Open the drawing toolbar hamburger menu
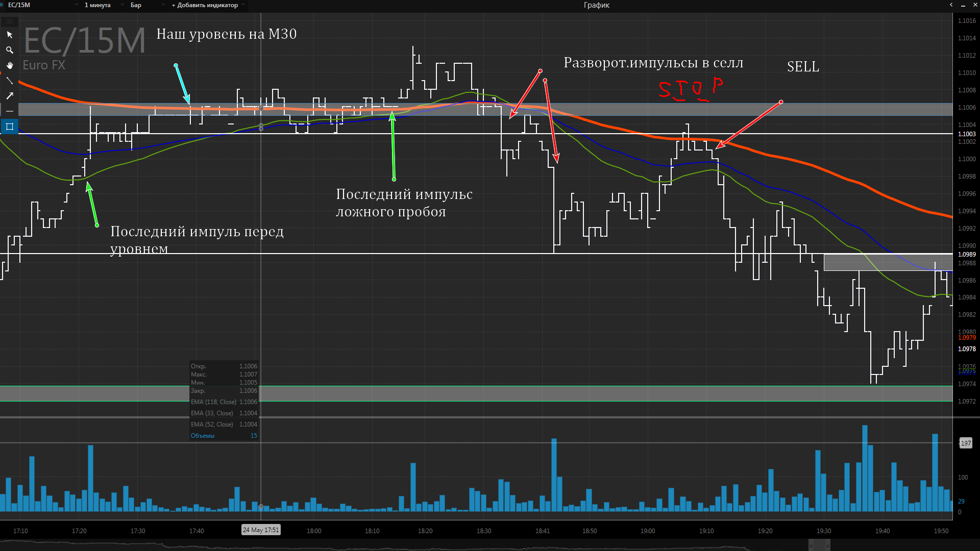 [9, 21]
